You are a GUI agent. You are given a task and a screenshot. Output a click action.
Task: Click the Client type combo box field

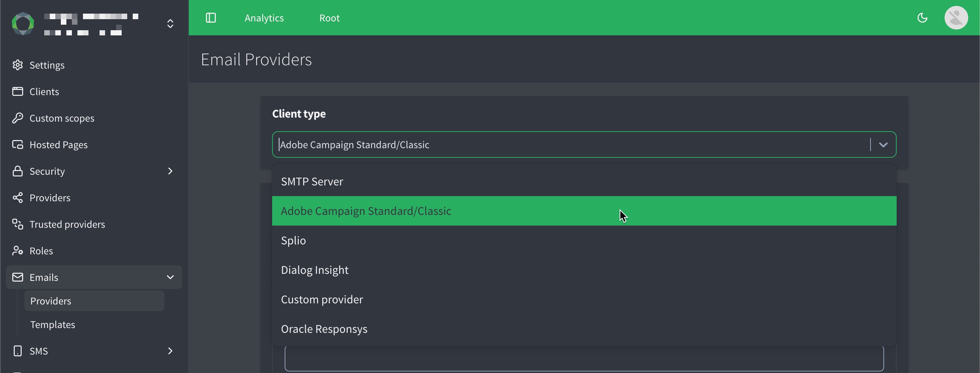click(584, 144)
